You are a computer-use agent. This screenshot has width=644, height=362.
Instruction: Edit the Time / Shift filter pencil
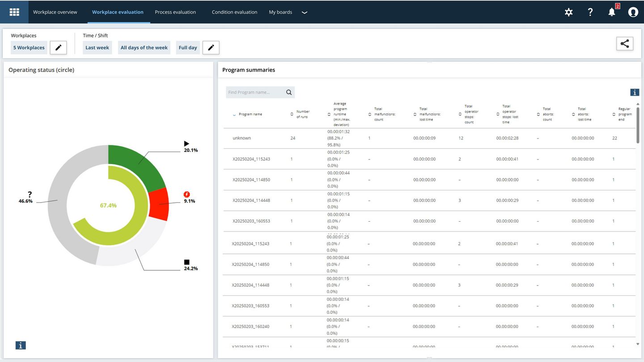pos(211,47)
